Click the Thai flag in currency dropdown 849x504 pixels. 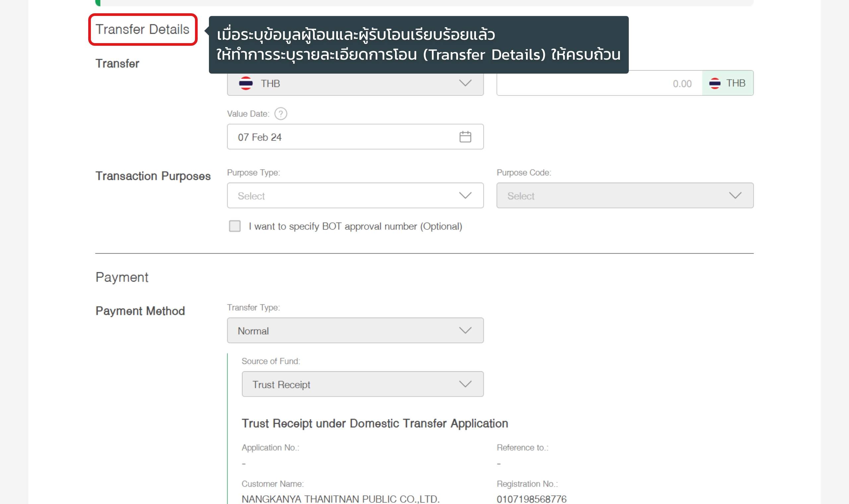click(x=245, y=83)
